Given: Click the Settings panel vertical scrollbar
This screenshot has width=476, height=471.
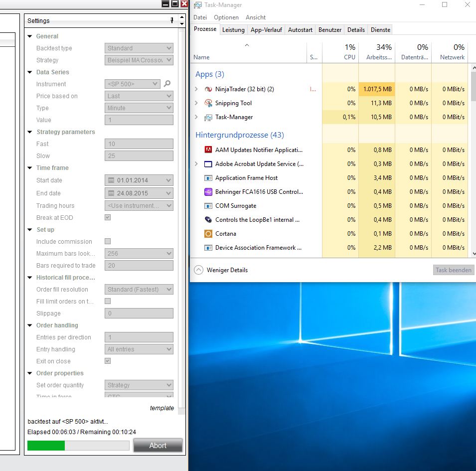Looking at the screenshot, I should tap(181, 218).
